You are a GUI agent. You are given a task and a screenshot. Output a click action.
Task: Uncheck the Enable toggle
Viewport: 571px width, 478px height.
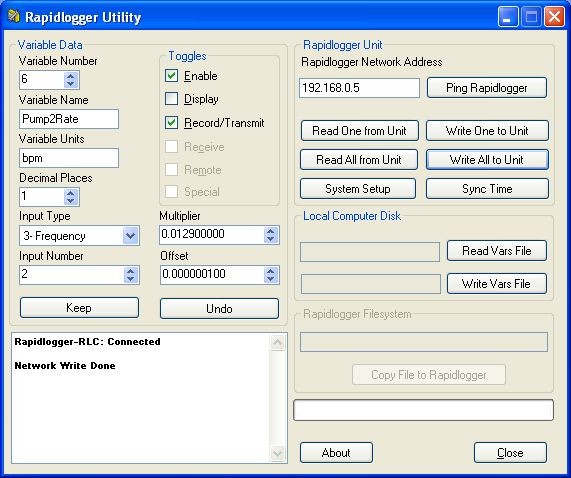coord(172,76)
